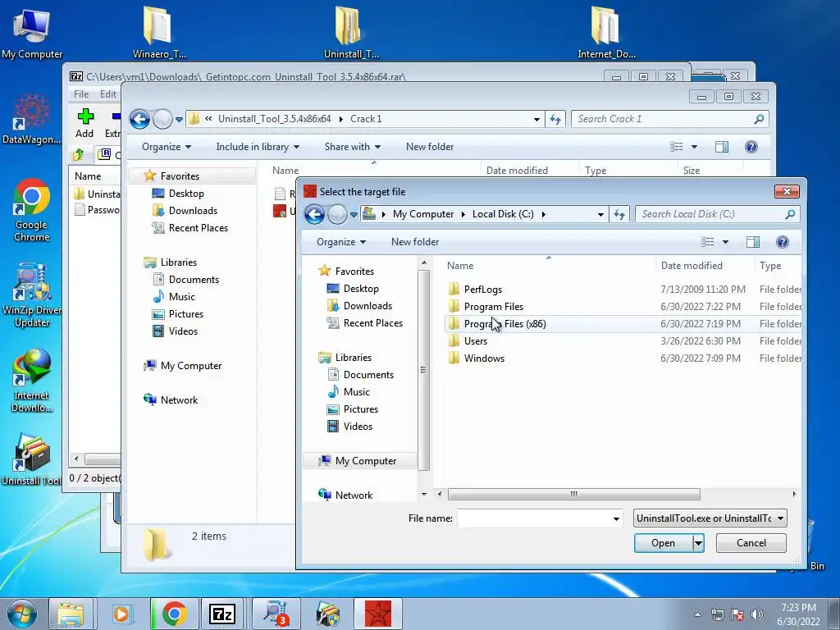Click the Open button

pos(663,543)
